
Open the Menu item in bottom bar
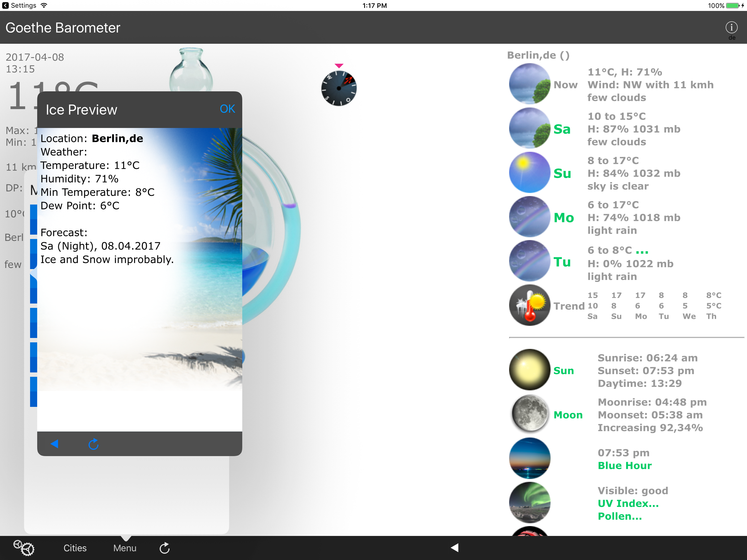(125, 548)
